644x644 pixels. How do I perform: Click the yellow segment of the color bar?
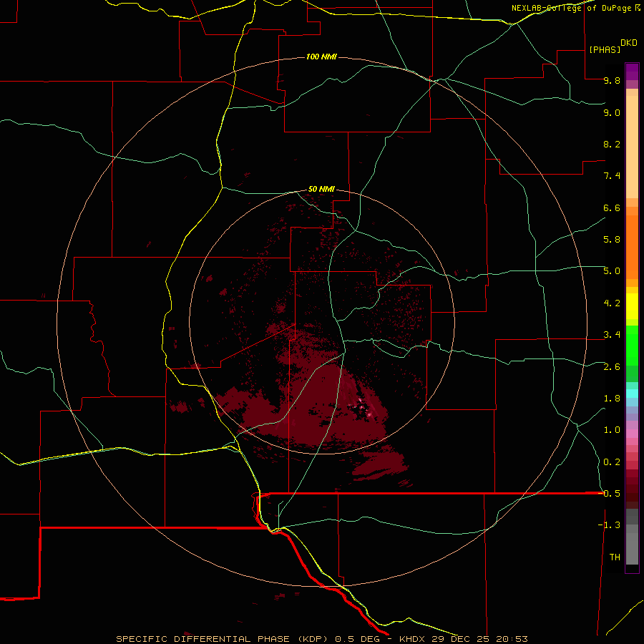632,306
